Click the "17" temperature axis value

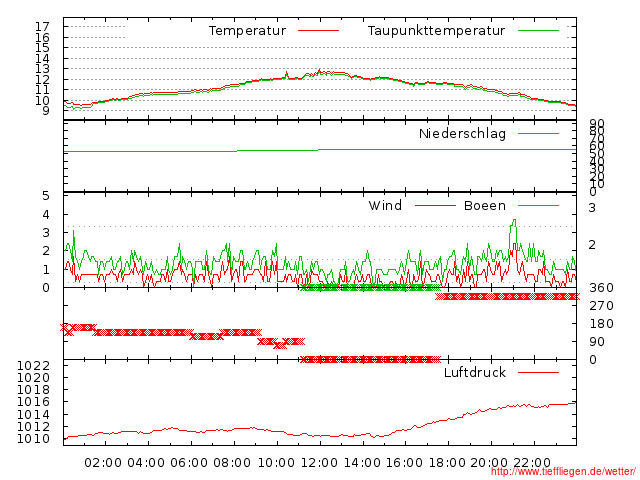(42, 27)
